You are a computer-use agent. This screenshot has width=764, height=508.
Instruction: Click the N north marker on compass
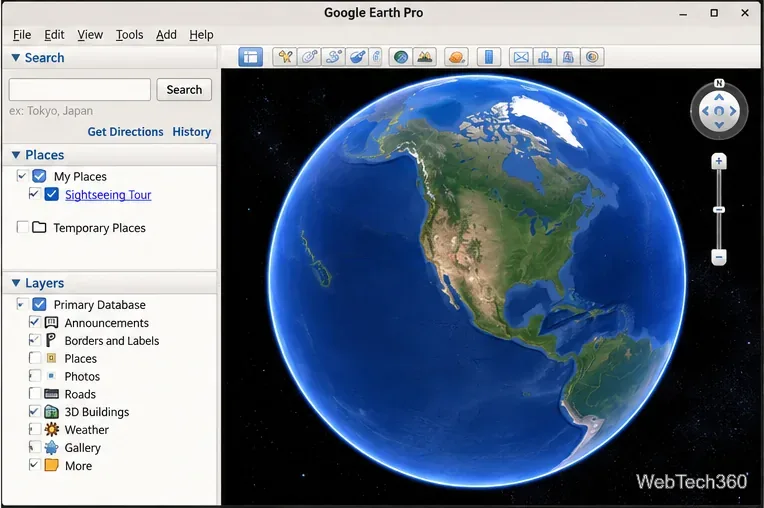719,83
